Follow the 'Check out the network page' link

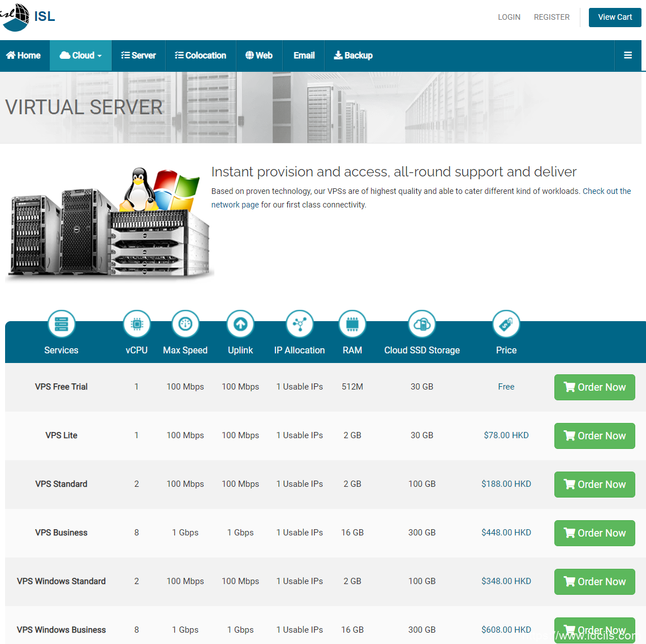pos(606,191)
